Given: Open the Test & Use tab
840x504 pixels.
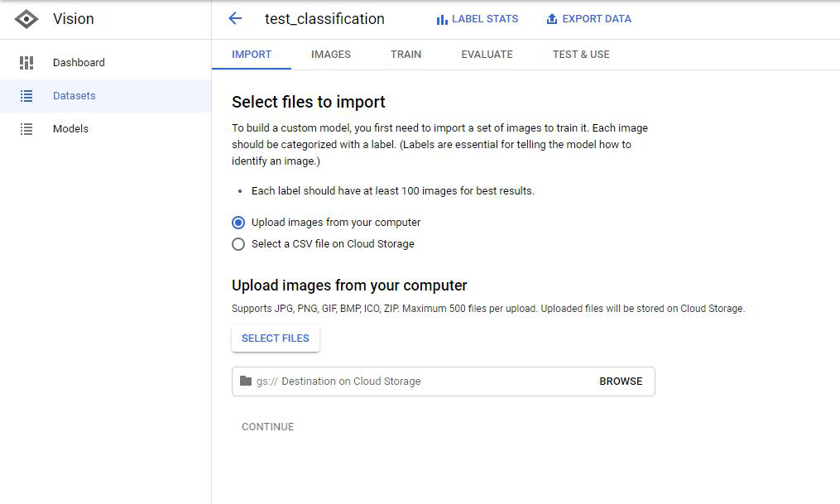Looking at the screenshot, I should (581, 55).
